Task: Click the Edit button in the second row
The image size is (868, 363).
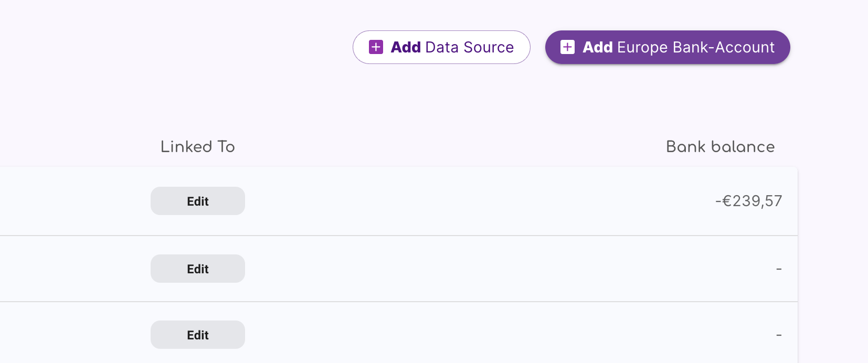Action: pyautogui.click(x=198, y=269)
